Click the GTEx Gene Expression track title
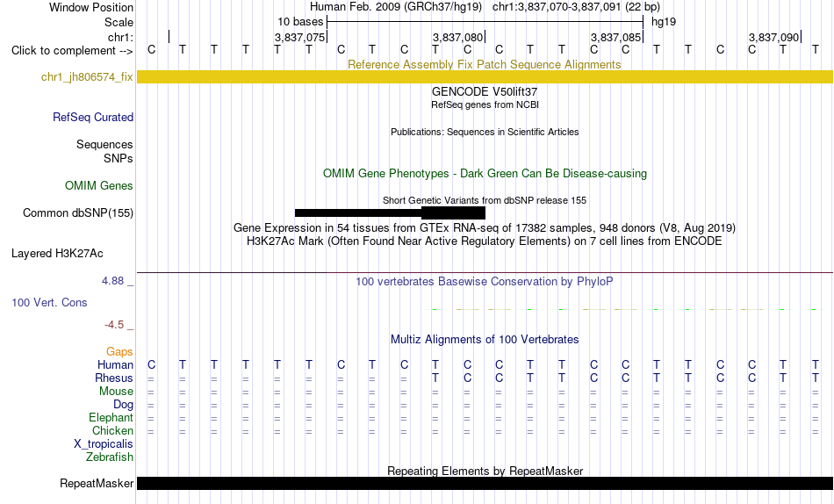This screenshot has width=834, height=504. 485,227
